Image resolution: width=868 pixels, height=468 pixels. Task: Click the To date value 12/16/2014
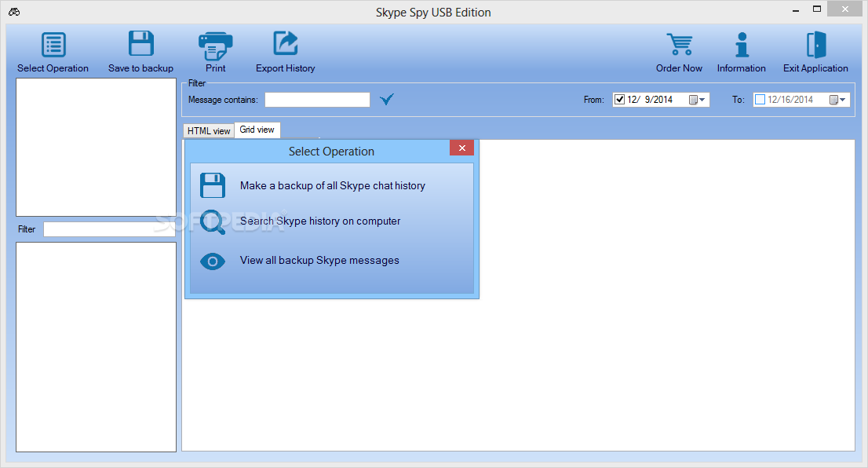tap(790, 100)
